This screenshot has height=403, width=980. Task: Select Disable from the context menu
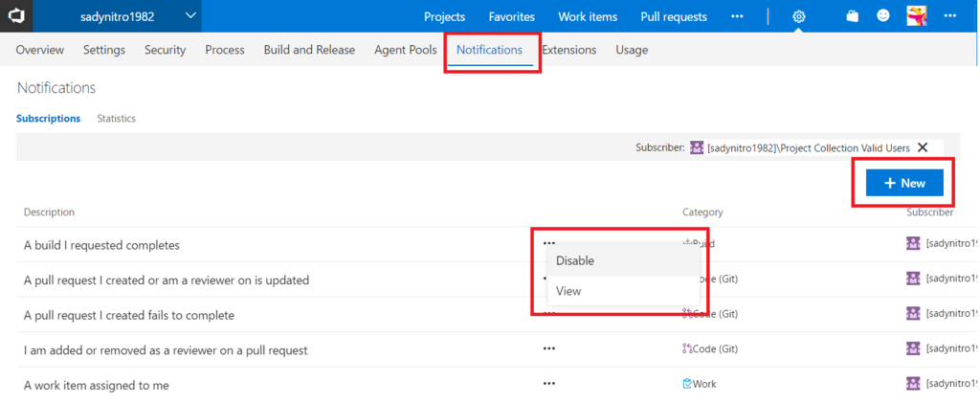click(x=575, y=260)
